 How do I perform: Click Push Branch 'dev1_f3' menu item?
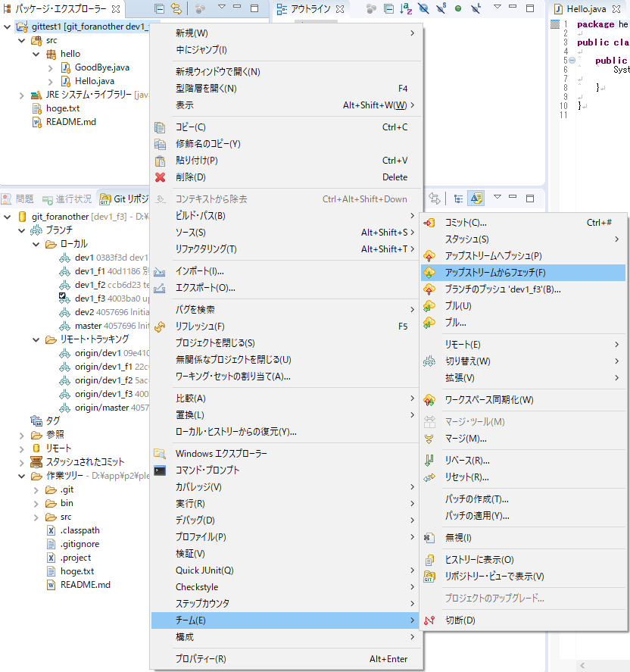coord(523,289)
